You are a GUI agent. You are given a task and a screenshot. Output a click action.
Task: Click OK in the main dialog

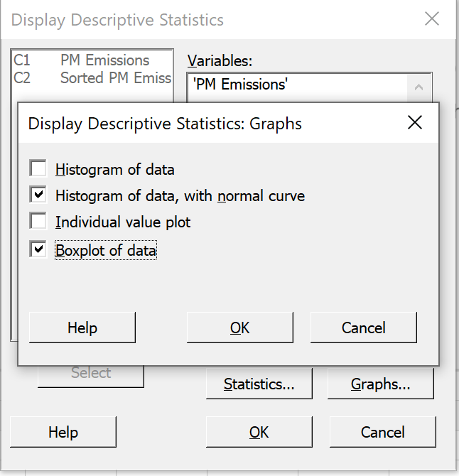259,432
